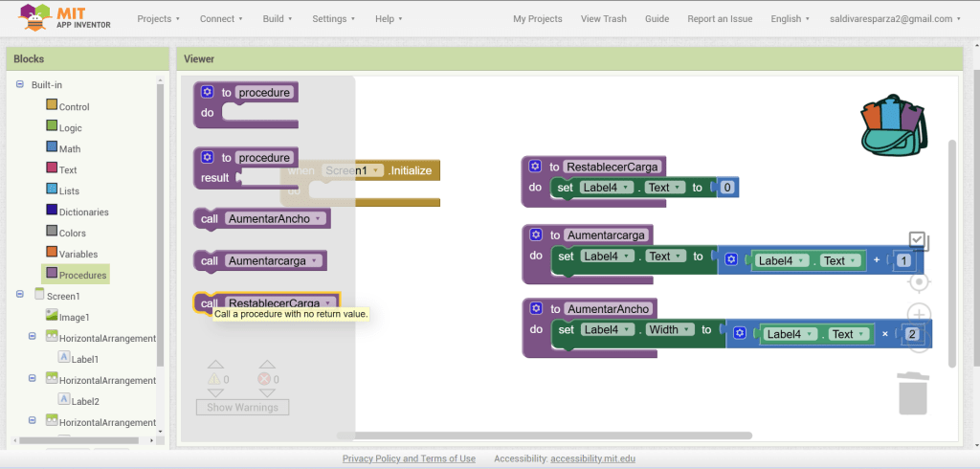Open the Build menu
The height and width of the screenshot is (469, 980).
pos(278,19)
